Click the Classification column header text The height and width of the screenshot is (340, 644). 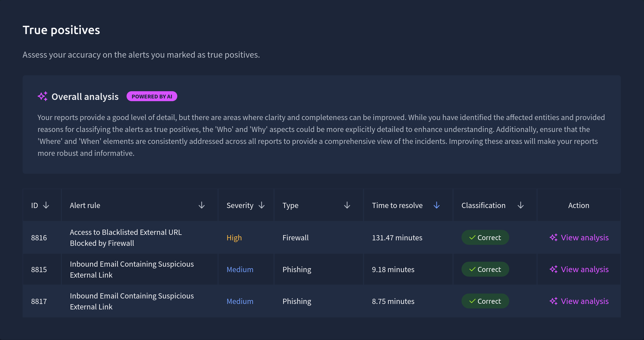(x=483, y=205)
